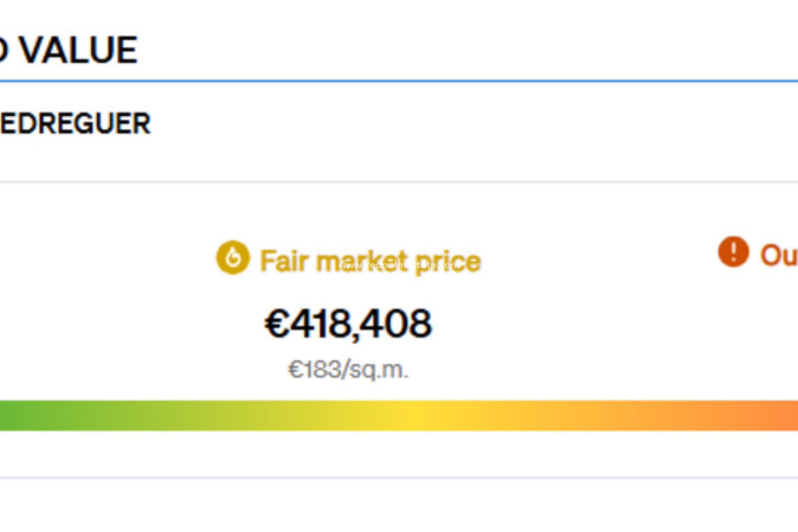This screenshot has height=532, width=798.
Task: Click the €418,408 price figure
Action: point(348,323)
